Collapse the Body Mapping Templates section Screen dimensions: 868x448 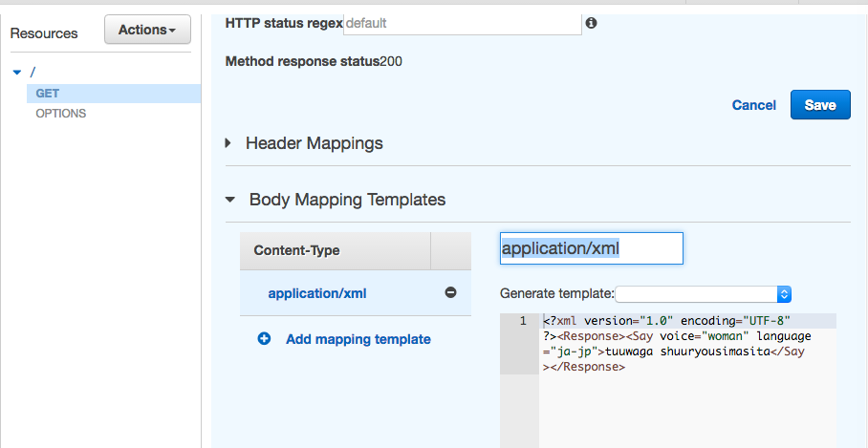[x=230, y=200]
